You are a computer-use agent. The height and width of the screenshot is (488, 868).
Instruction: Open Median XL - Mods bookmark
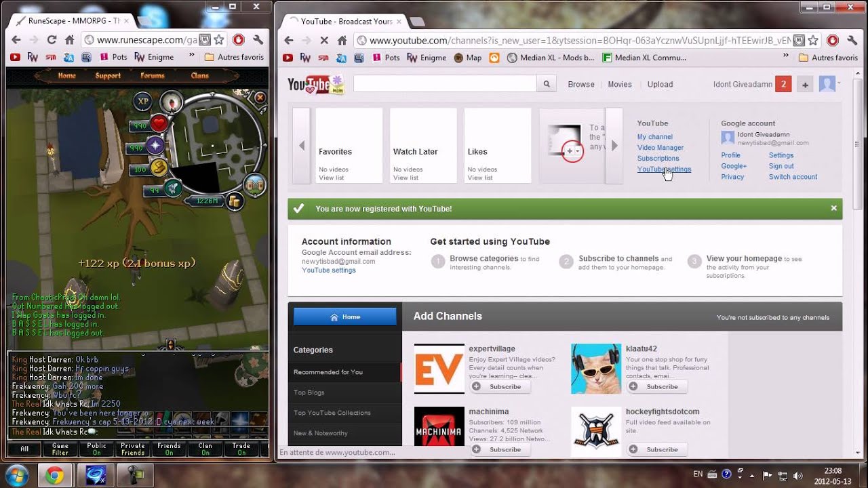[x=551, y=58]
